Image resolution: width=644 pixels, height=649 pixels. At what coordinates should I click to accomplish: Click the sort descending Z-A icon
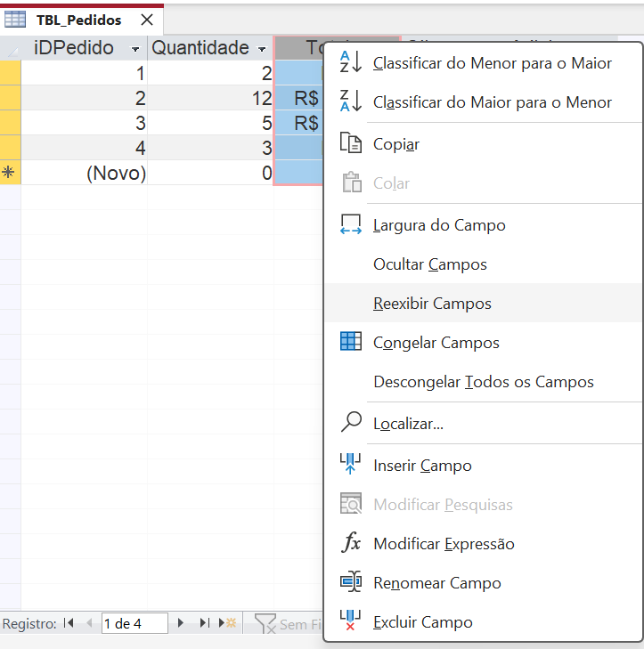point(351,101)
